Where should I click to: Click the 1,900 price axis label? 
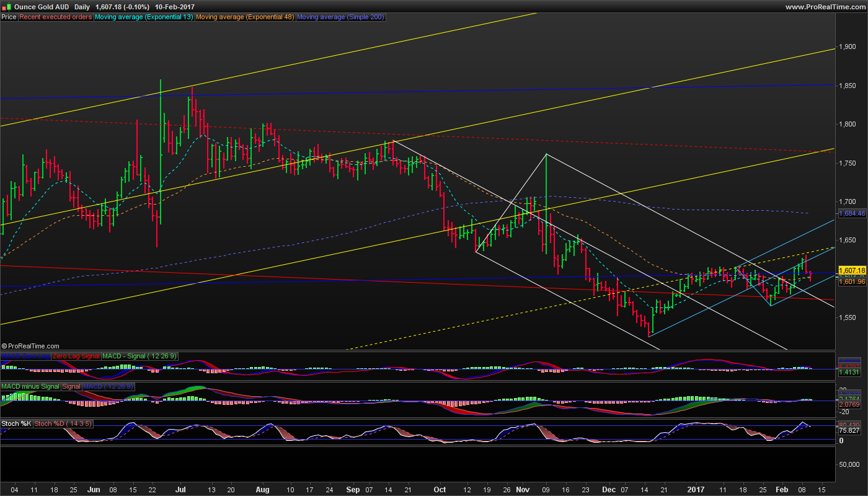pos(849,46)
